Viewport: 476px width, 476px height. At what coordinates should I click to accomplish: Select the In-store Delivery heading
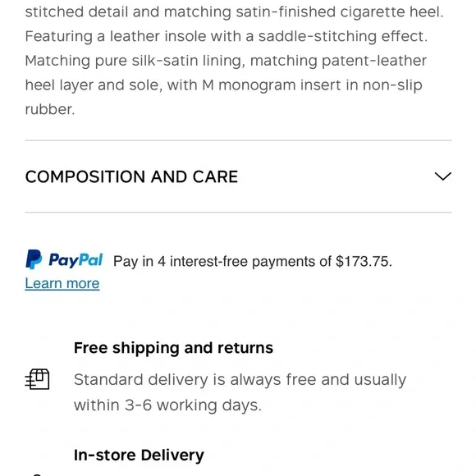tap(139, 455)
